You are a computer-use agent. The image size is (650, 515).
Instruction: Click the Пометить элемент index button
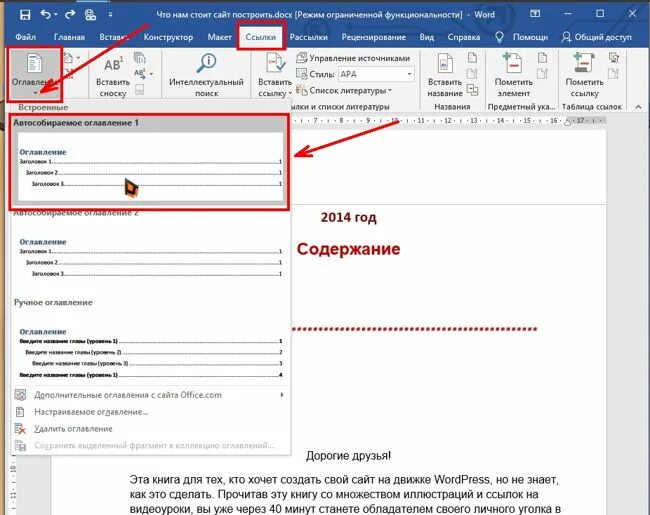[513, 75]
